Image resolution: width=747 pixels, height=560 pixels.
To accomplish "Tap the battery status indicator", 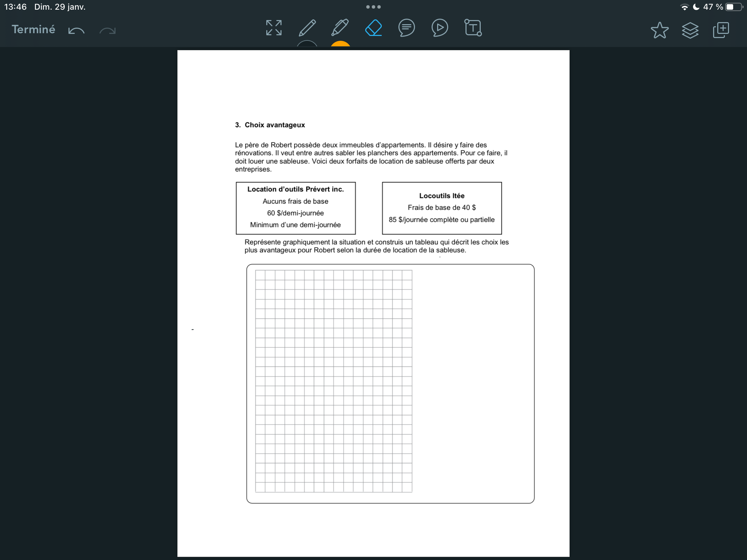I will pos(734,7).
